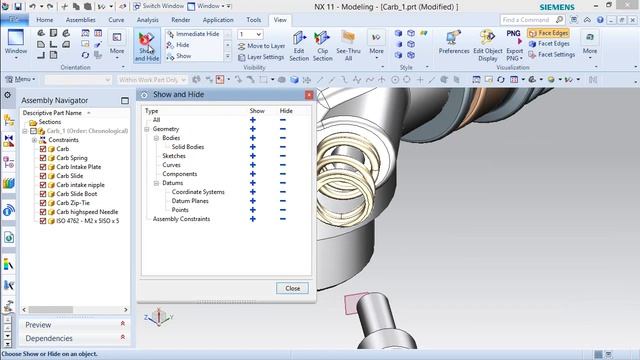
Task: Open the Home ribbon tab
Action: tap(44, 20)
